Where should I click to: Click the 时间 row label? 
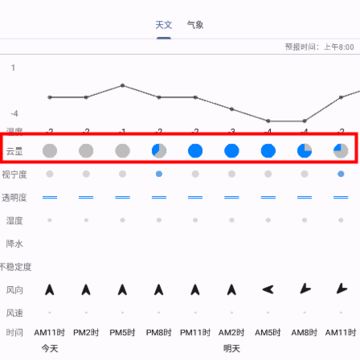click(x=14, y=332)
